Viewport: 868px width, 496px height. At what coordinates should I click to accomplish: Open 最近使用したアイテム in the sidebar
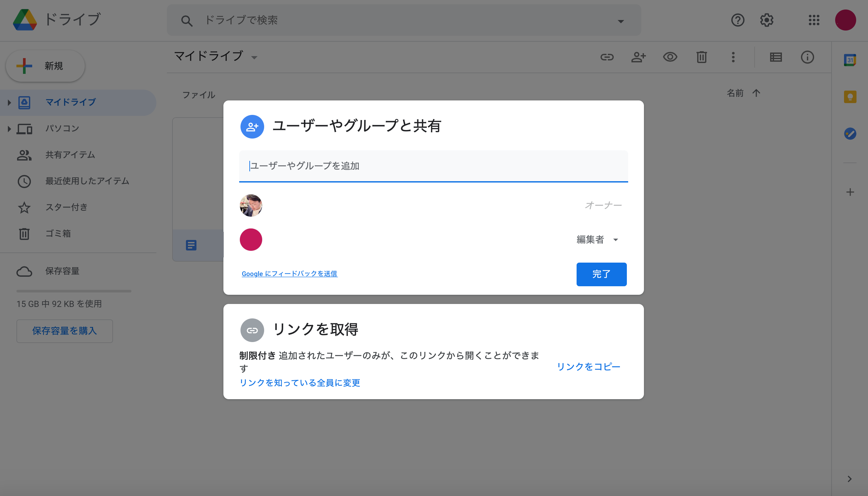(x=87, y=181)
